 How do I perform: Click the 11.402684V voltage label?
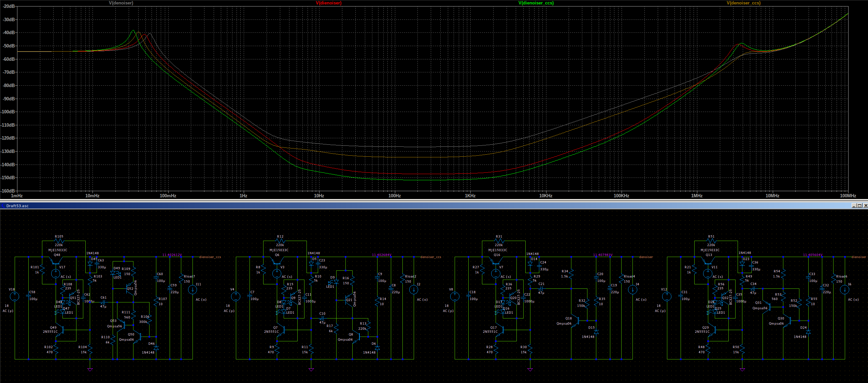[382, 255]
